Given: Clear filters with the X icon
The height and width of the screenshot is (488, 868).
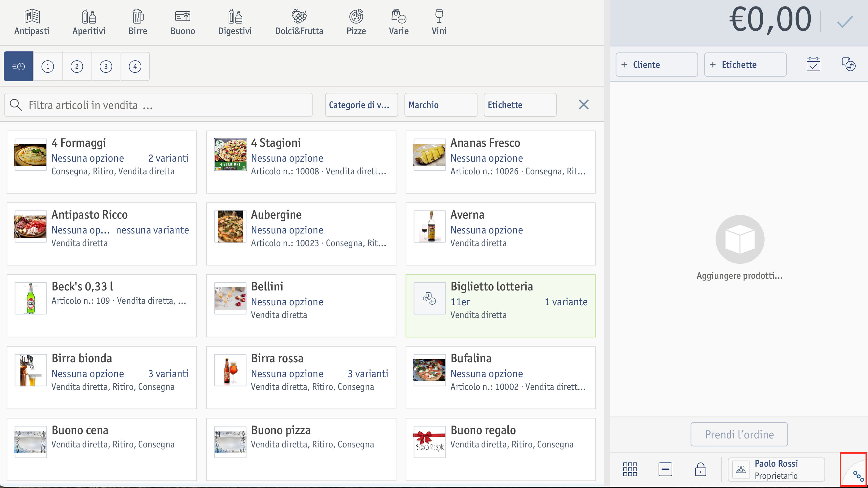Looking at the screenshot, I should (x=583, y=105).
